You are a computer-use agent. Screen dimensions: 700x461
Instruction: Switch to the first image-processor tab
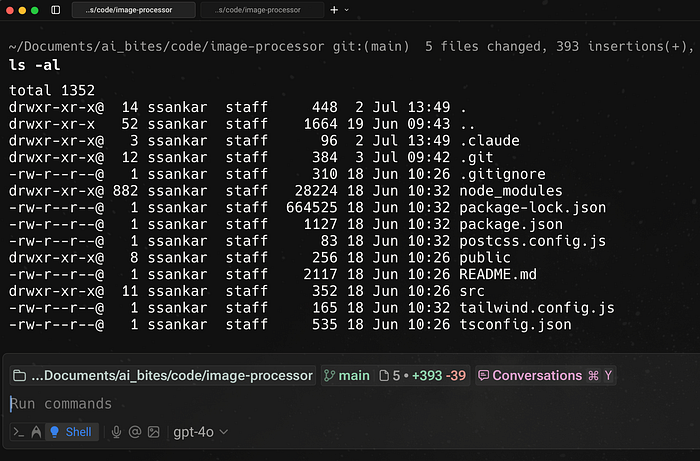coord(133,10)
